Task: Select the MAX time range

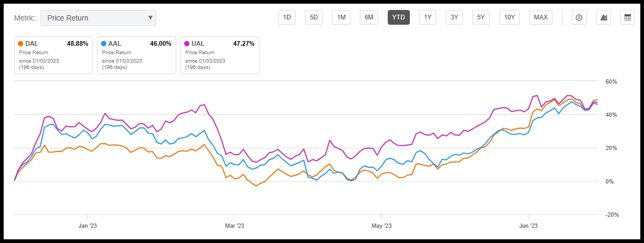Action: [540, 17]
